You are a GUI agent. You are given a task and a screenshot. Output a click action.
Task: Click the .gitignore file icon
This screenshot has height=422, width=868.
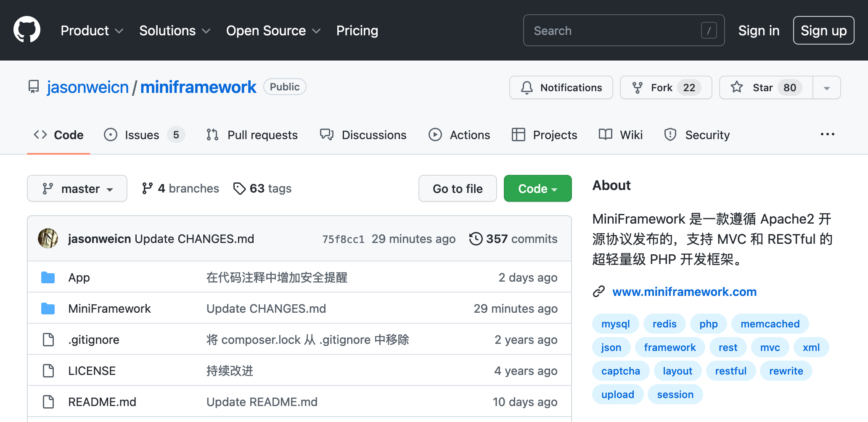coord(48,340)
